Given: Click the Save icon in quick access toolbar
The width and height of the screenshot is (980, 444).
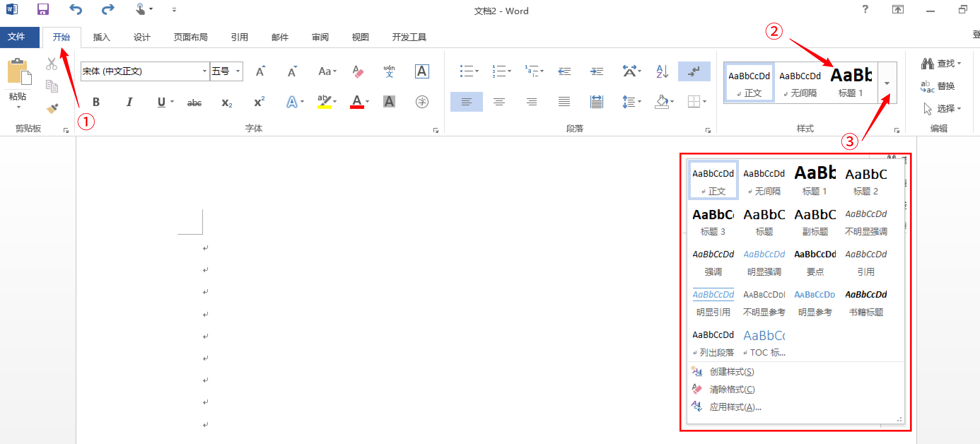Looking at the screenshot, I should click(43, 10).
